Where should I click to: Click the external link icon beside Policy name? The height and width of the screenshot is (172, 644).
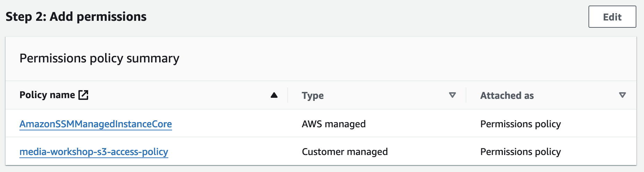pyautogui.click(x=83, y=95)
